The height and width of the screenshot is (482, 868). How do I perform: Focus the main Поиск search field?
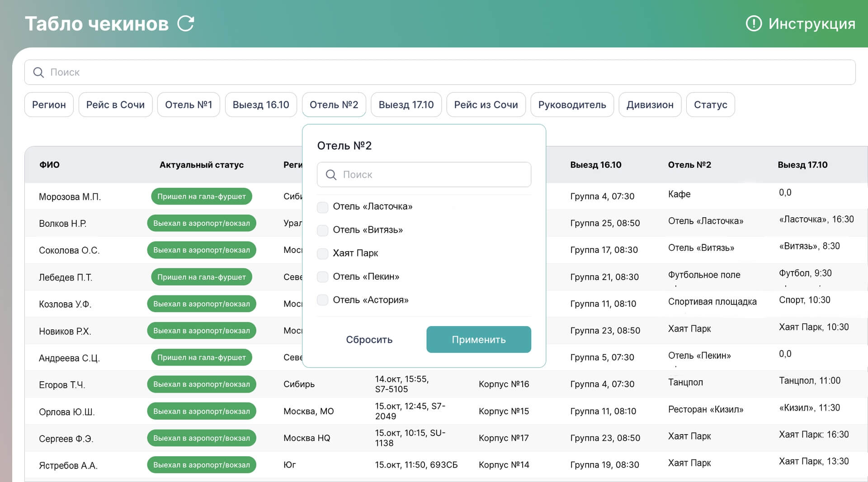(440, 72)
